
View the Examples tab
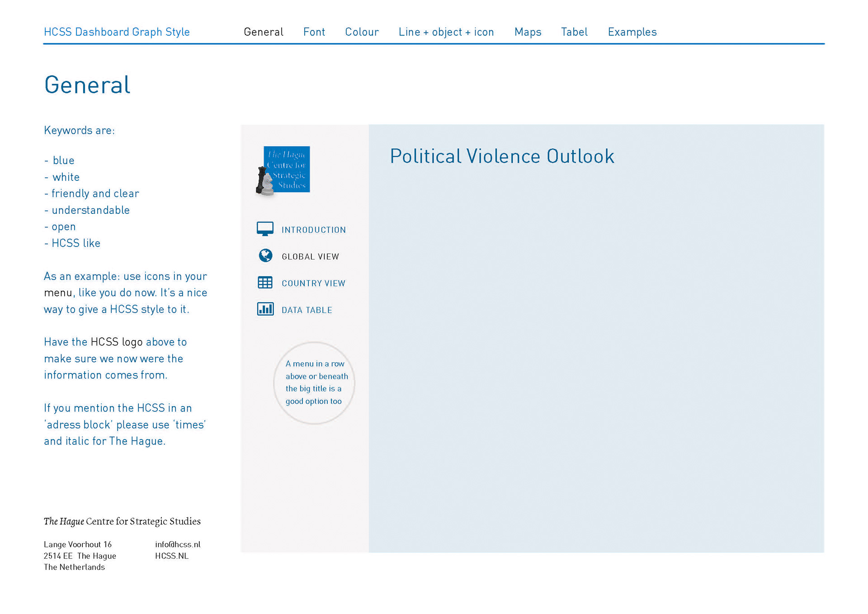coord(632,32)
